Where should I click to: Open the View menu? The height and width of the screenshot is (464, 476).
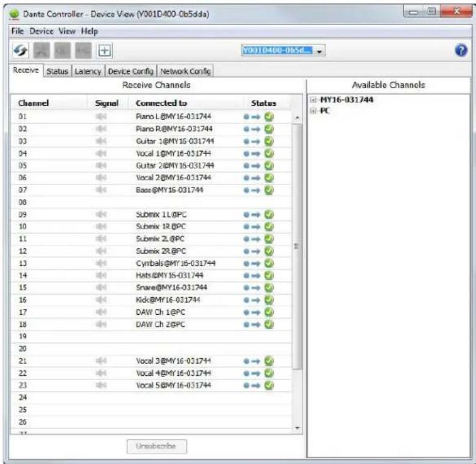67,31
